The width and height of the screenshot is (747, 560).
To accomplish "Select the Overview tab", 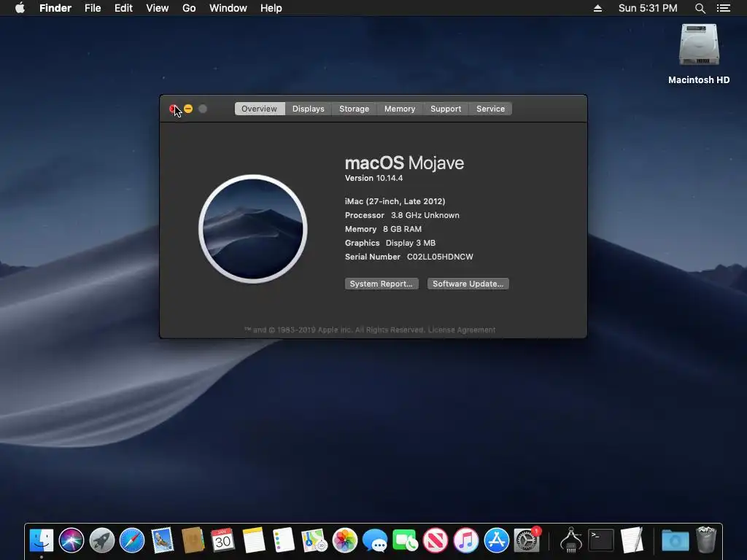I will click(x=259, y=109).
